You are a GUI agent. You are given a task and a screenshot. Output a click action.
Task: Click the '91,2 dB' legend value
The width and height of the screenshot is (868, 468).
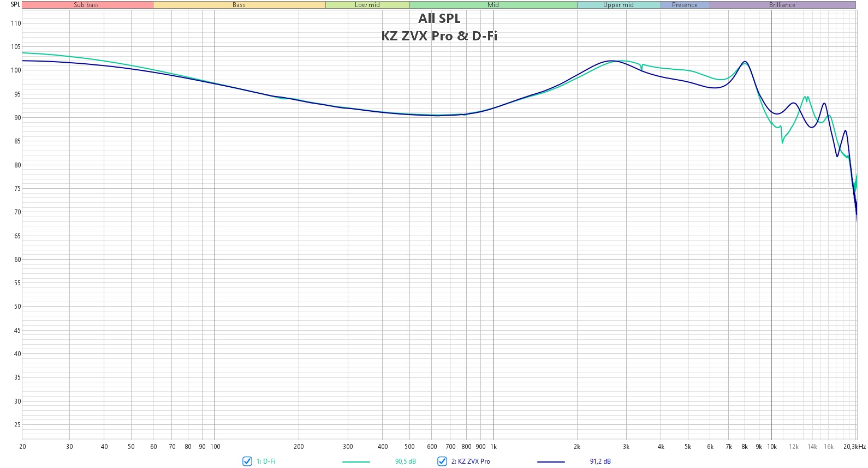[x=601, y=461]
